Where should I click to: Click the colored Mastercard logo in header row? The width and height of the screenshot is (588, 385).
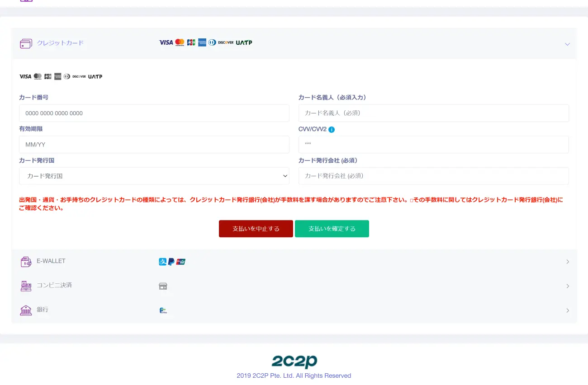[x=180, y=42]
